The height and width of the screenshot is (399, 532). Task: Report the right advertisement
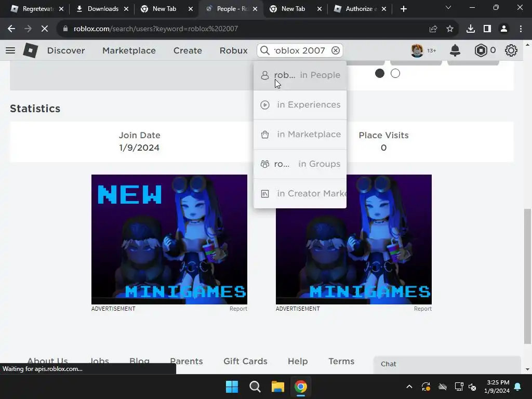pyautogui.click(x=423, y=309)
